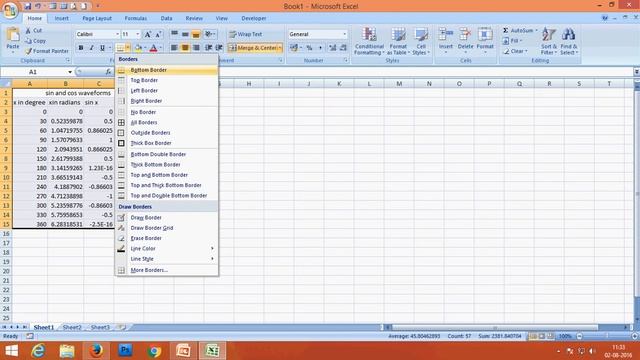Open Cell Styles gallery
This screenshot has height=360, width=640.
tap(421, 41)
